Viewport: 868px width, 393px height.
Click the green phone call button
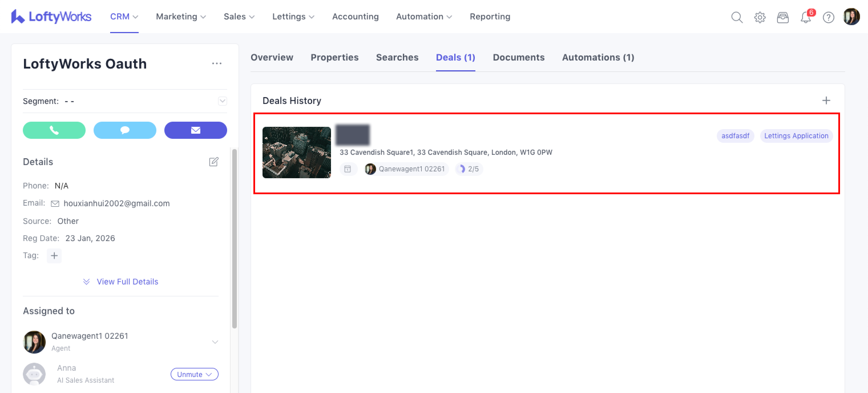tap(54, 130)
